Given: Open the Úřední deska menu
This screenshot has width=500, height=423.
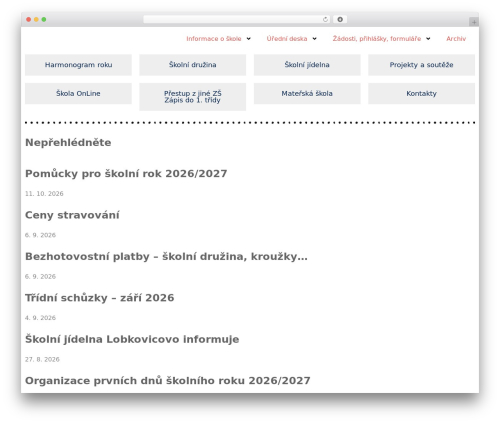Looking at the screenshot, I should 287,39.
